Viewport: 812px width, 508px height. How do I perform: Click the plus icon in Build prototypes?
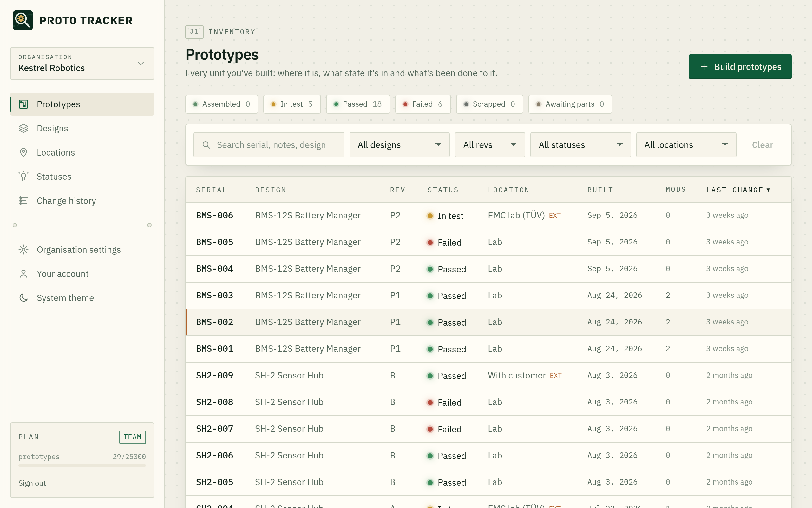704,67
